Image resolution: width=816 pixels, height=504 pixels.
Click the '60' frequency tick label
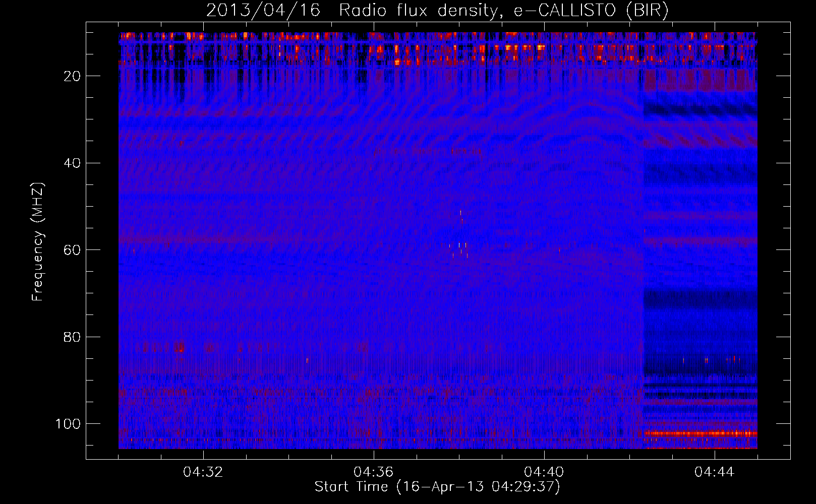pos(73,250)
